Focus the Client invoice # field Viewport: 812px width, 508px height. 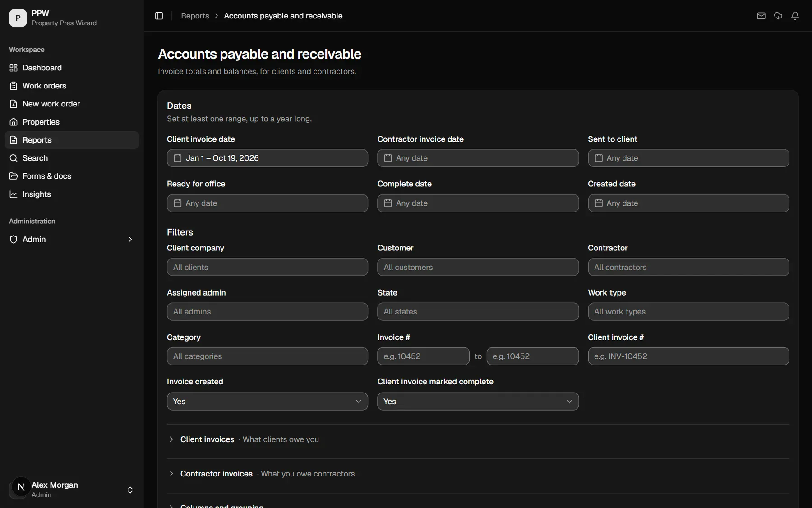pos(688,356)
